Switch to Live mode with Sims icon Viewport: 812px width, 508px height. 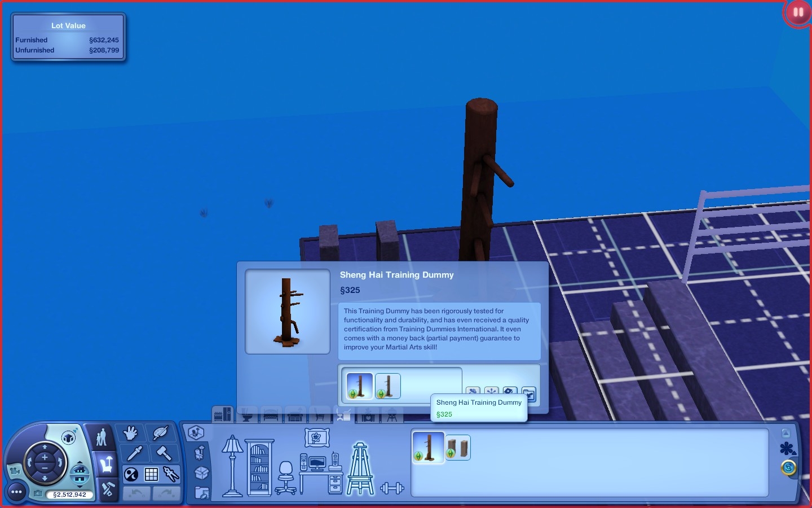coord(101,437)
